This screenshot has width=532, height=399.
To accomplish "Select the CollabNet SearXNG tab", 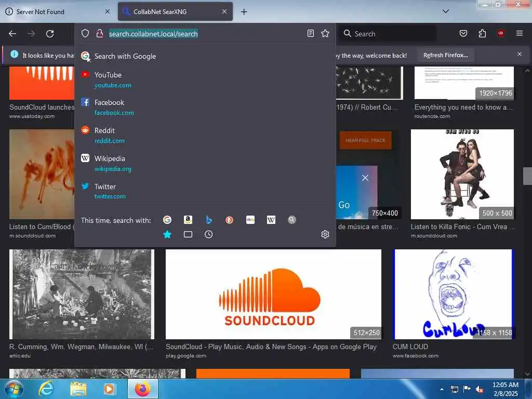I will pyautogui.click(x=176, y=12).
